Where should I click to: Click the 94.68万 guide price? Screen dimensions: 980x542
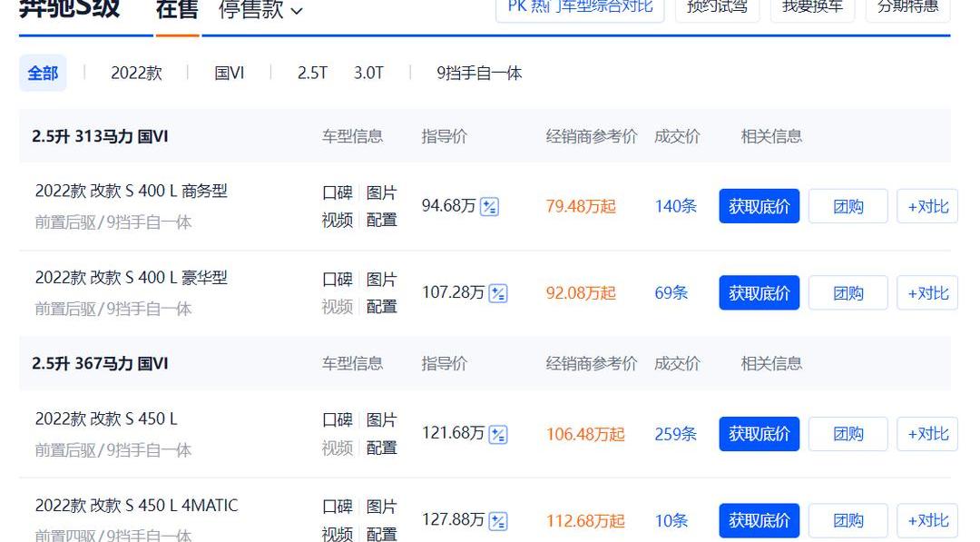pyautogui.click(x=449, y=206)
